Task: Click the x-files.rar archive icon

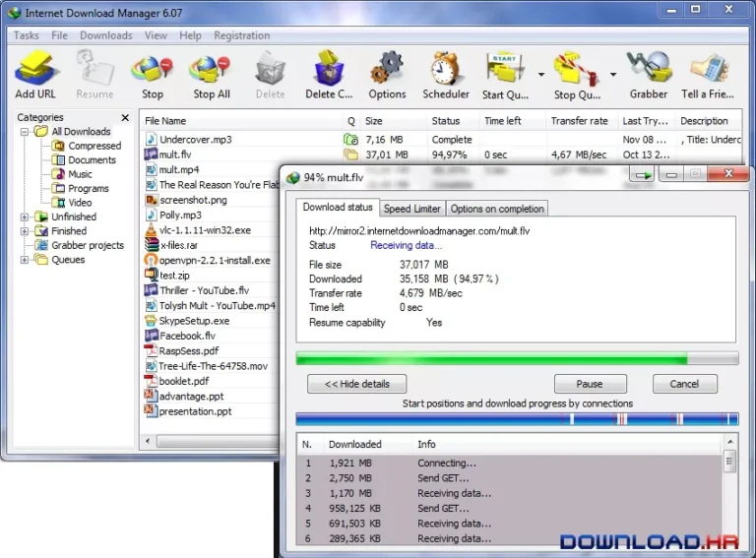Action: coord(152,245)
